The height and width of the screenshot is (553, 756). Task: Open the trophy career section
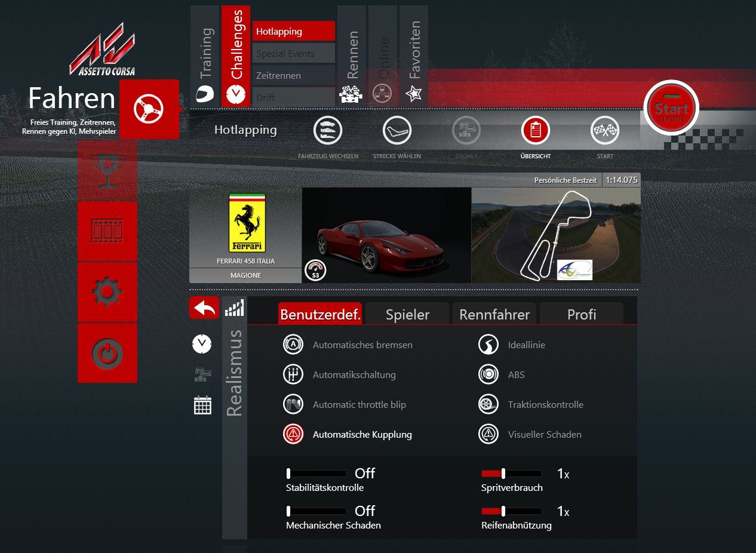coord(107,170)
